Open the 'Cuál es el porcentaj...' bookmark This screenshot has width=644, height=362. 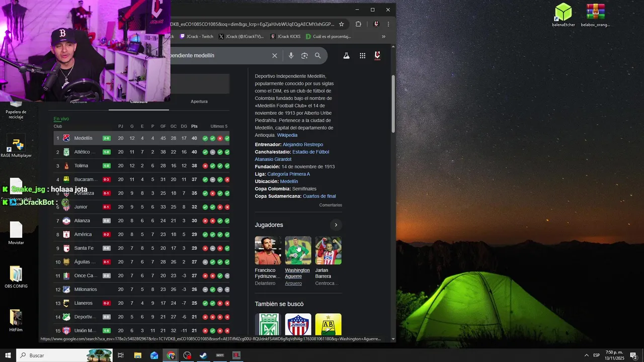coord(328,37)
